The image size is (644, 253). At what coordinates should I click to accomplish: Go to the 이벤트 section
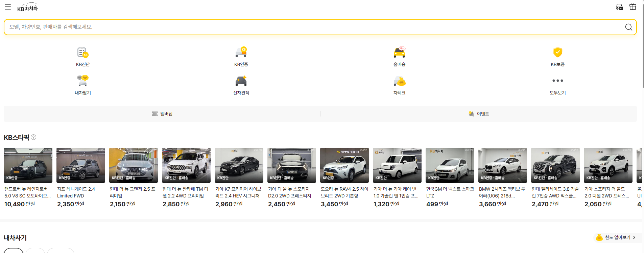[x=479, y=114]
